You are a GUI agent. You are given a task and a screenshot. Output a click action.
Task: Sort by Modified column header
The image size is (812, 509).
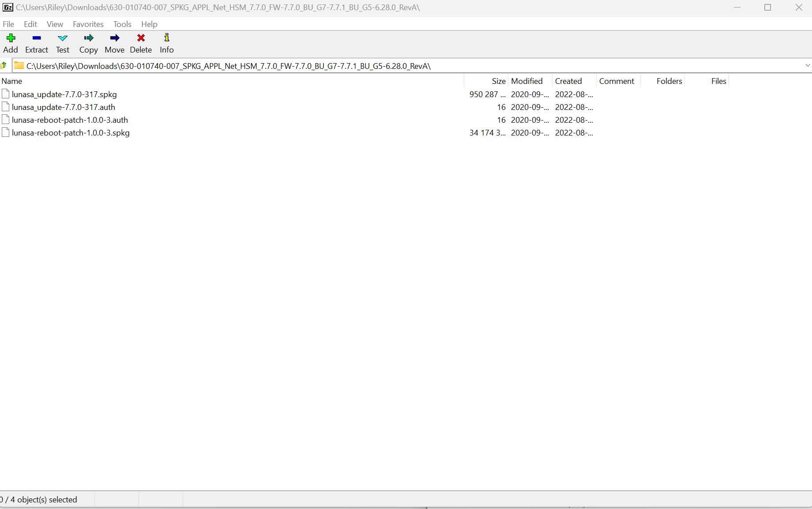coord(526,81)
